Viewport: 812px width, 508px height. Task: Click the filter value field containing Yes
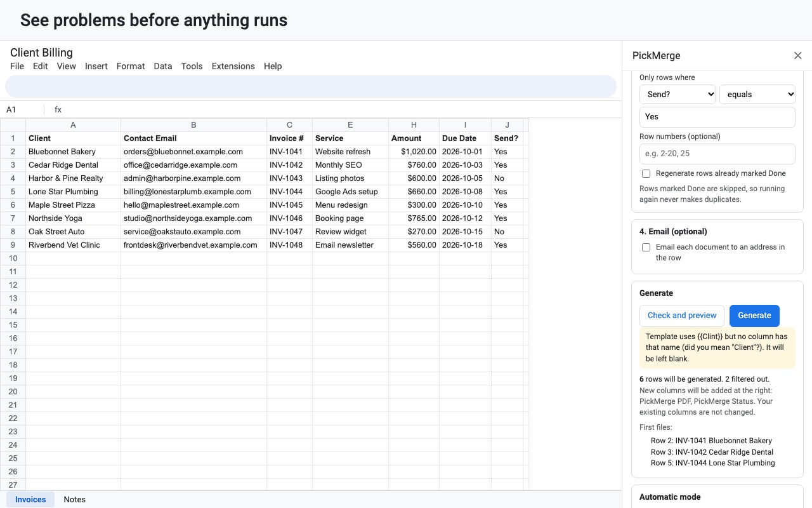pyautogui.click(x=717, y=117)
